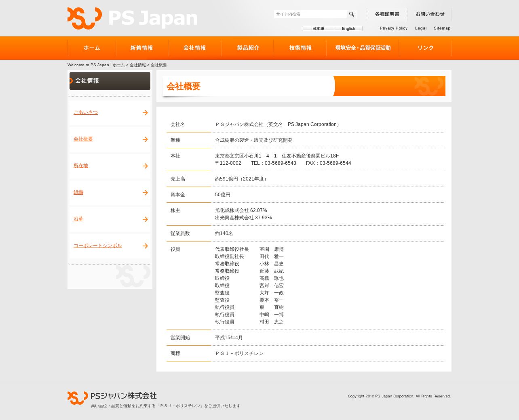Click arrow icon beside 所在地

pos(145,166)
